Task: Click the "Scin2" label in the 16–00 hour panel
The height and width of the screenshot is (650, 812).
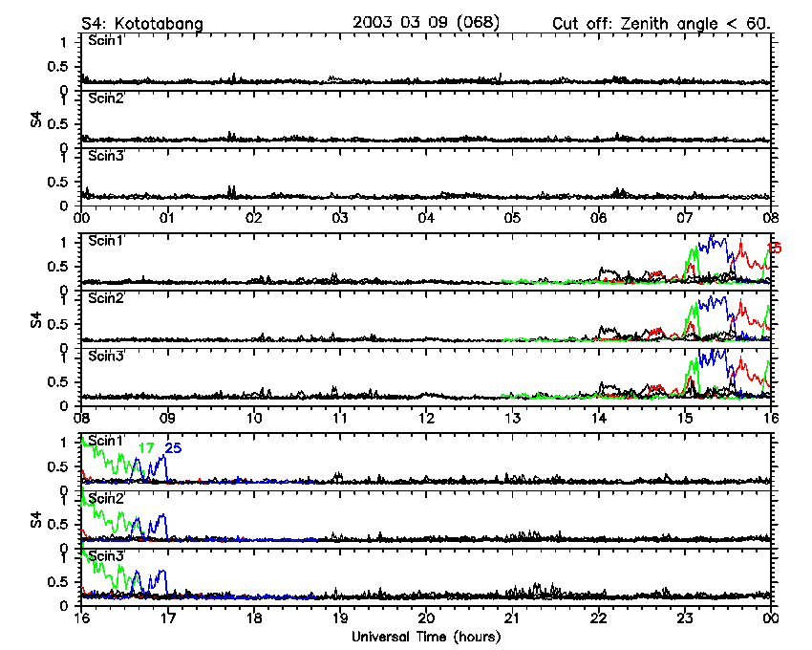Action: pyautogui.click(x=106, y=499)
